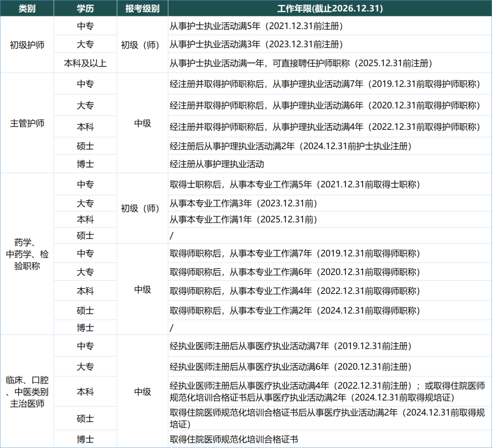Click 从事护士执业活动满3年 requirement cell

[330, 44]
